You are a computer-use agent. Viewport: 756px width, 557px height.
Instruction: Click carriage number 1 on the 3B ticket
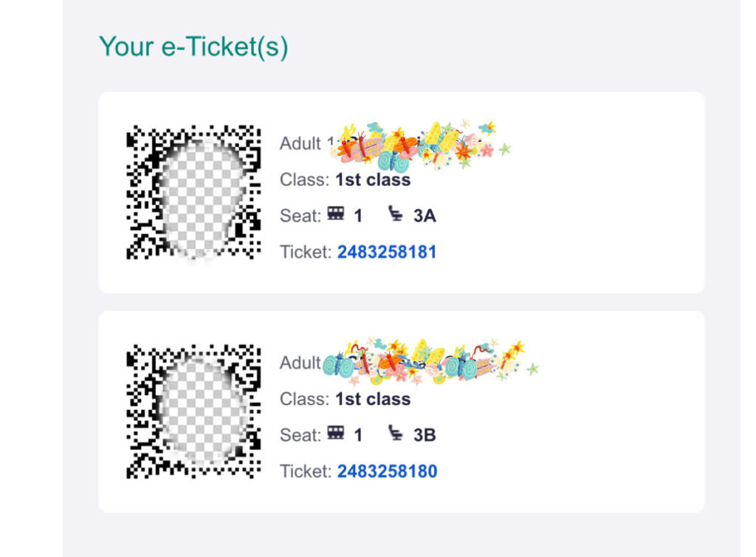358,435
